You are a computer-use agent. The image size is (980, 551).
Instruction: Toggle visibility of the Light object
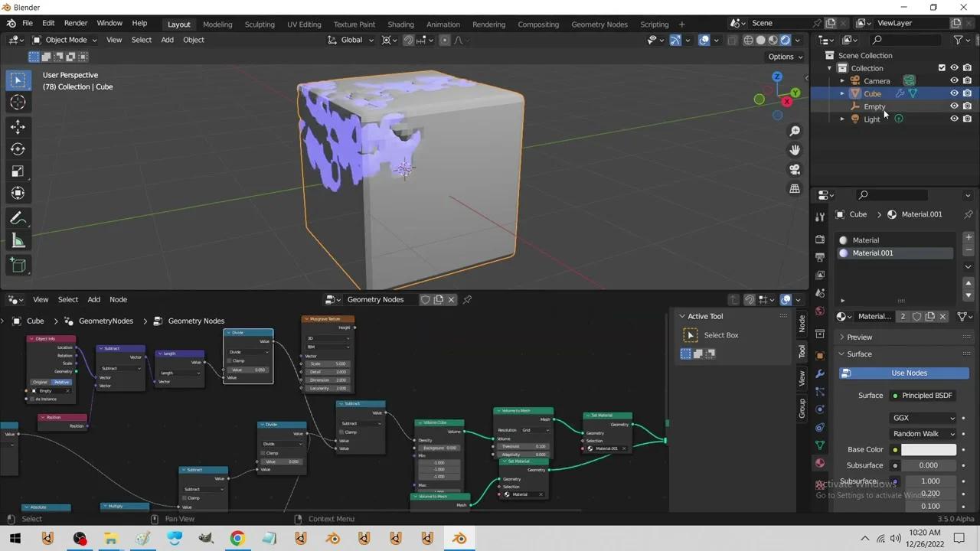[x=954, y=119]
